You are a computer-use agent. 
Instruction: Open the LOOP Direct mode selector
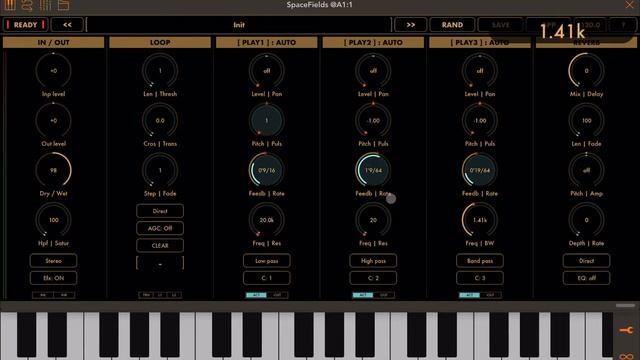coord(160,211)
